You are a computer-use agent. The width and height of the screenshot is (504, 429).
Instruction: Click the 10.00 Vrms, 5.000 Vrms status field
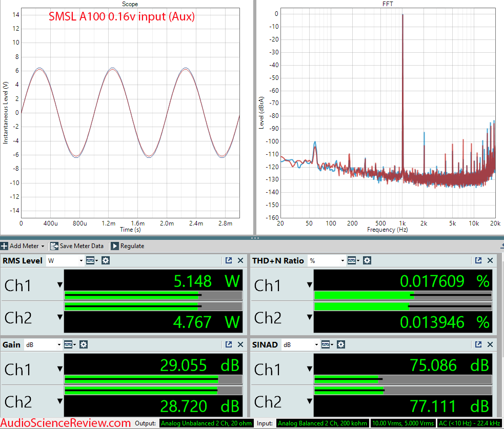(x=403, y=423)
